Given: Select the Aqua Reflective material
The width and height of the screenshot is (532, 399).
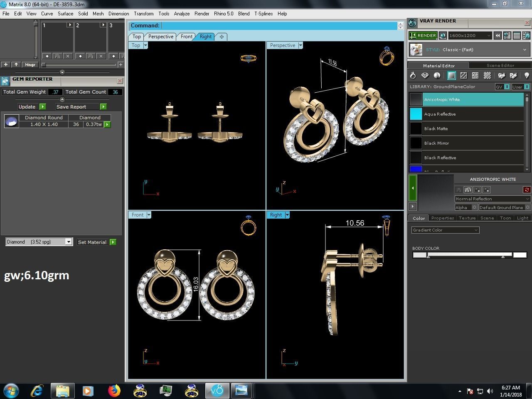Looking at the screenshot, I should [466, 114].
